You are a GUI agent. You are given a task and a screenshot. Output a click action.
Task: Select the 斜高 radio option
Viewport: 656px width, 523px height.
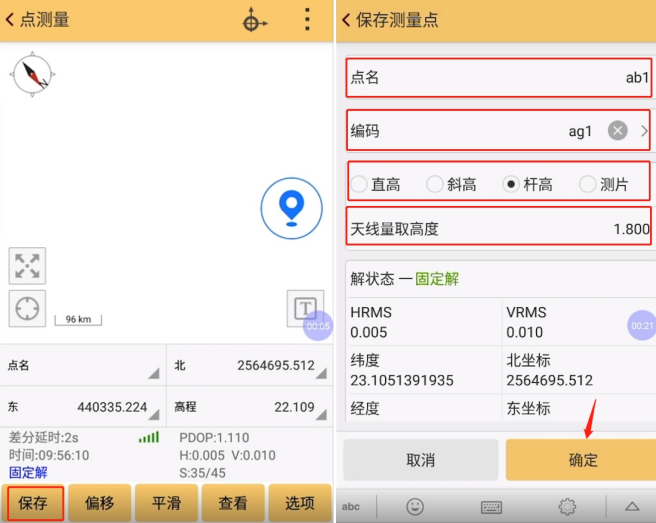tap(435, 184)
